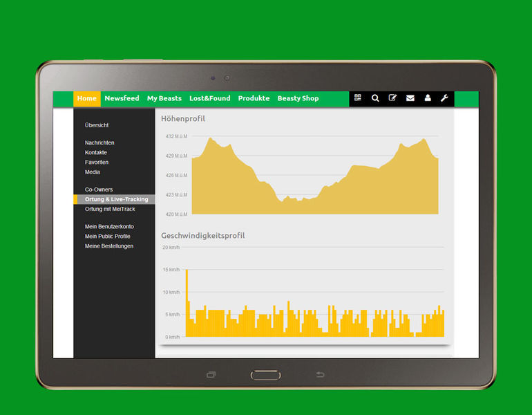Image resolution: width=532 pixels, height=415 pixels.
Task: Click the tallest 15 km/h speed bar
Action: 187,303
